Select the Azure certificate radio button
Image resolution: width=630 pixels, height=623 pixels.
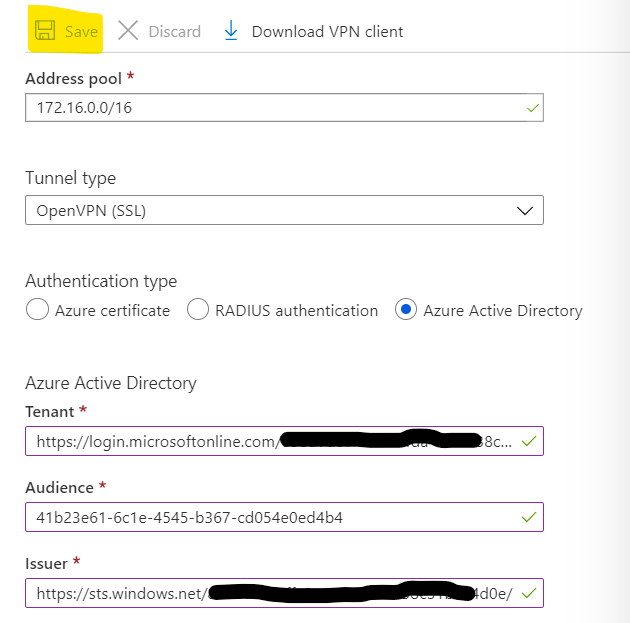[x=37, y=310]
